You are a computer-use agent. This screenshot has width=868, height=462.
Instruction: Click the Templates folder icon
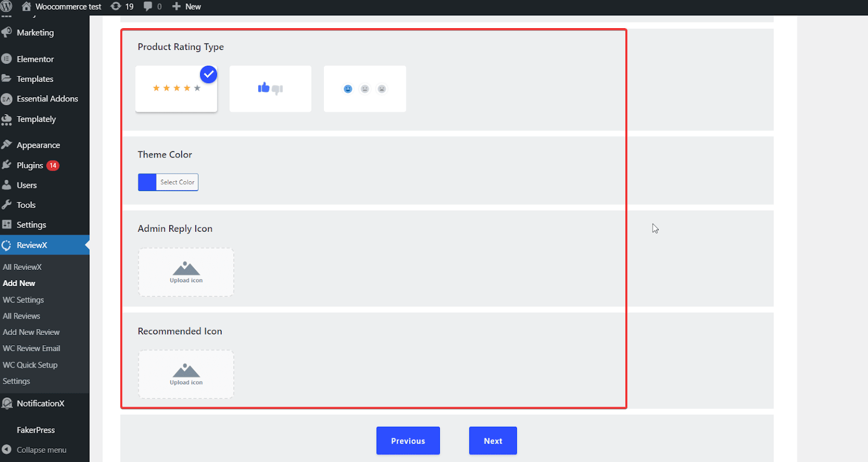coord(7,79)
